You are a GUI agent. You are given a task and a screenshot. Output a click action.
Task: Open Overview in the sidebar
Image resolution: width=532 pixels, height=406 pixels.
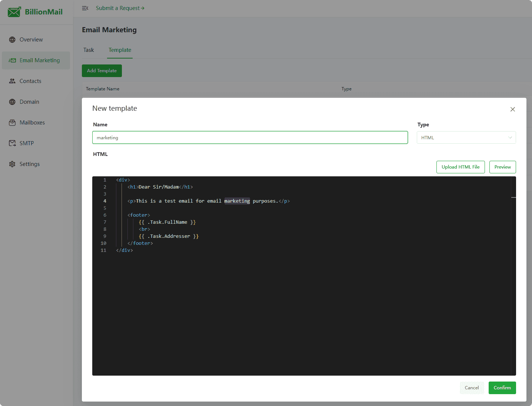tap(36, 40)
